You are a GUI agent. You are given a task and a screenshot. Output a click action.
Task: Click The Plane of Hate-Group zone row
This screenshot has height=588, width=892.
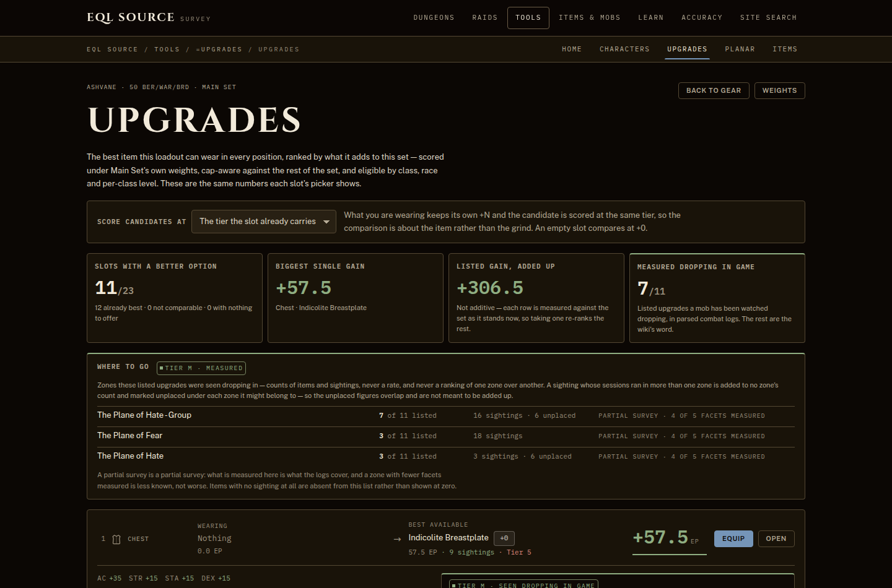pyautogui.click(x=446, y=416)
